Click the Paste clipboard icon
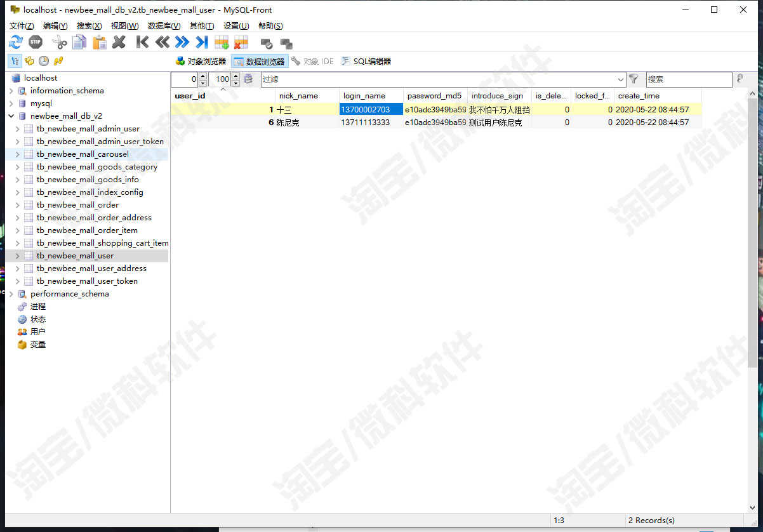This screenshot has height=532, width=763. (x=100, y=43)
